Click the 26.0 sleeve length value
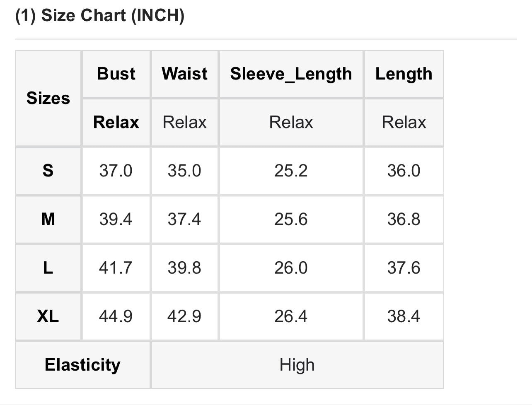 (x=291, y=268)
